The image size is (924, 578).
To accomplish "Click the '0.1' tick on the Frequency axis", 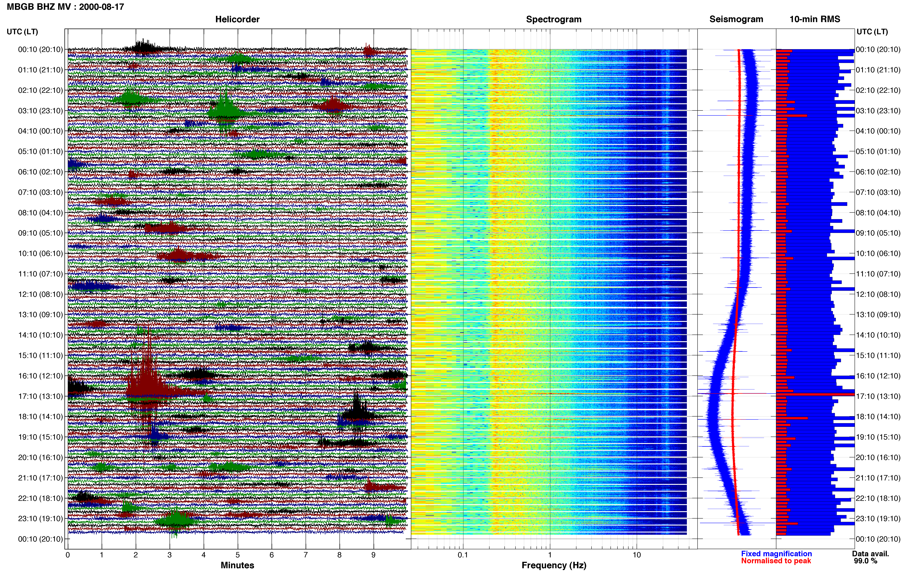I will tap(463, 555).
